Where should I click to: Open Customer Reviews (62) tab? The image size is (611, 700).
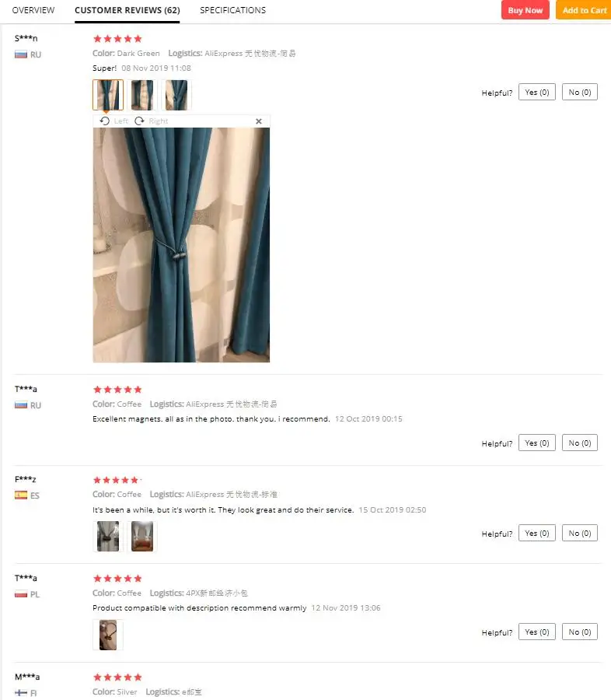click(127, 10)
